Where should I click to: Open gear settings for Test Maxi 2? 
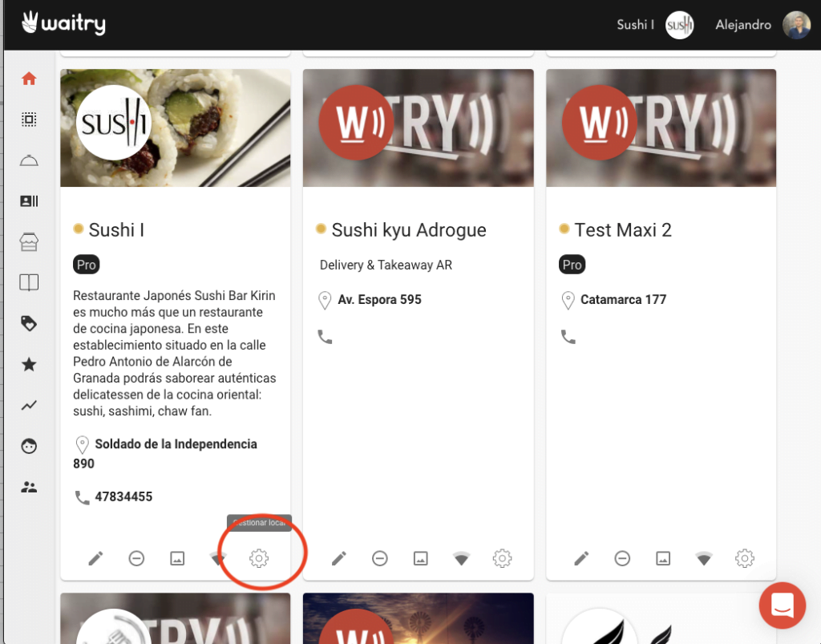coord(745,559)
